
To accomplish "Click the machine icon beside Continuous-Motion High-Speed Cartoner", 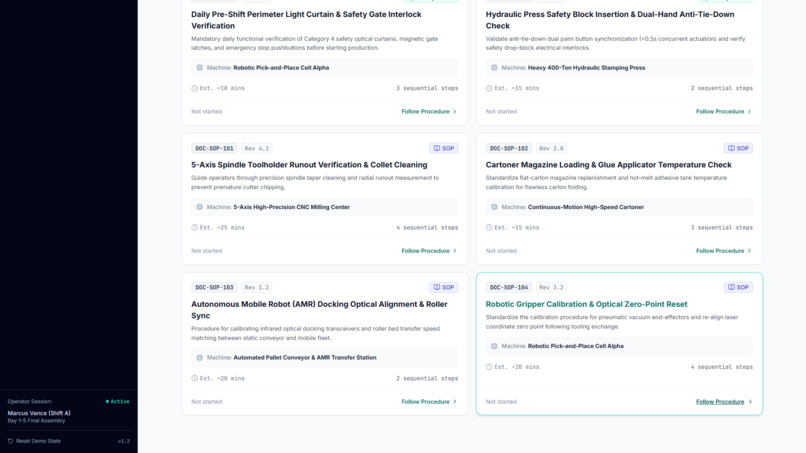I will (494, 207).
